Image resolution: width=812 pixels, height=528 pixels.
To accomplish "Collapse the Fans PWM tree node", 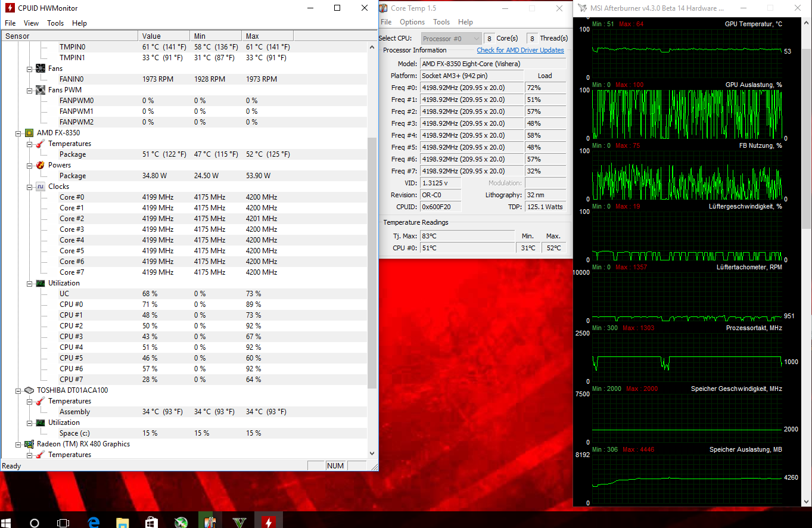I will [29, 90].
